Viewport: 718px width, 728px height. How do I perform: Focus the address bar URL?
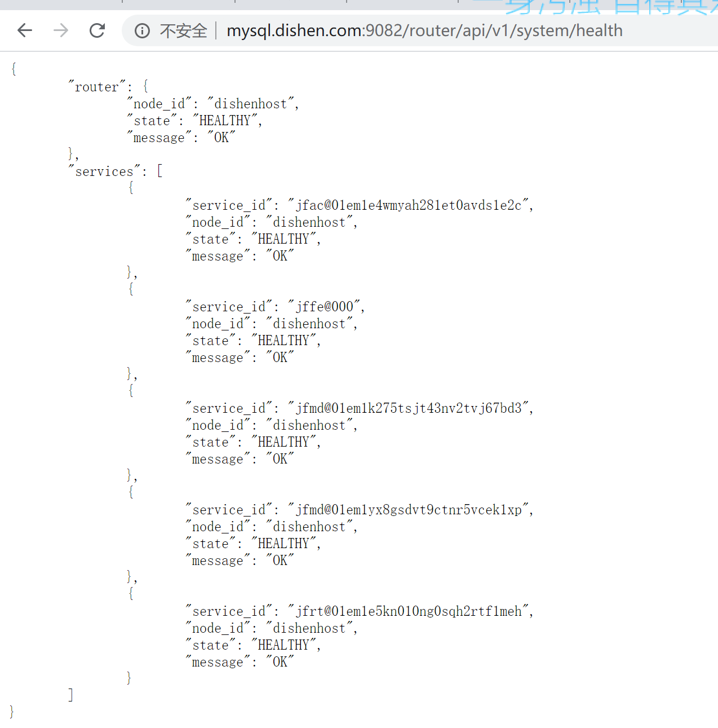pos(424,30)
